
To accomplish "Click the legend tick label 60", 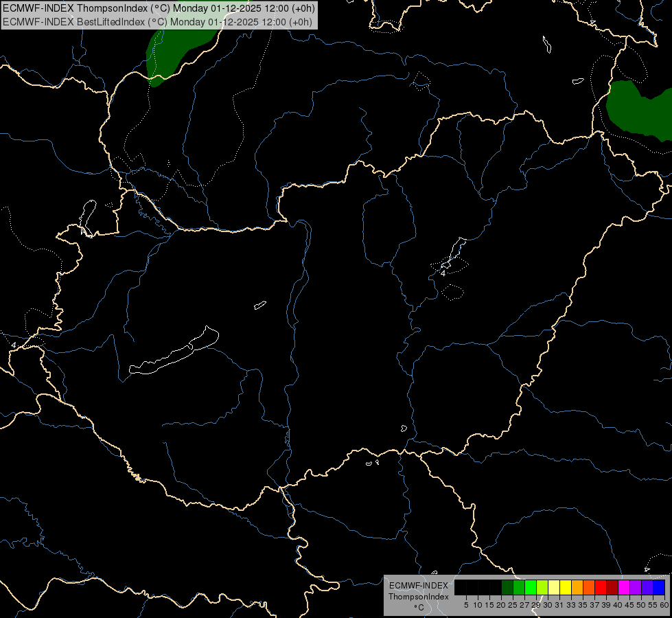I will [x=664, y=605].
